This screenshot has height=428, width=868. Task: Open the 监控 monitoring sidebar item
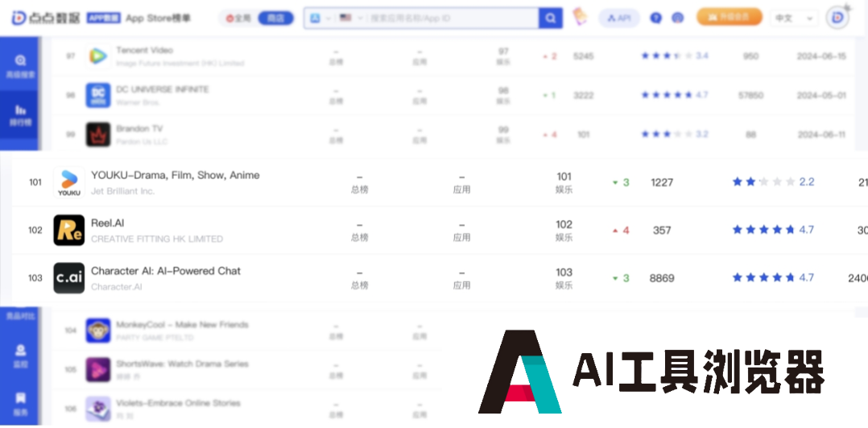(20, 356)
